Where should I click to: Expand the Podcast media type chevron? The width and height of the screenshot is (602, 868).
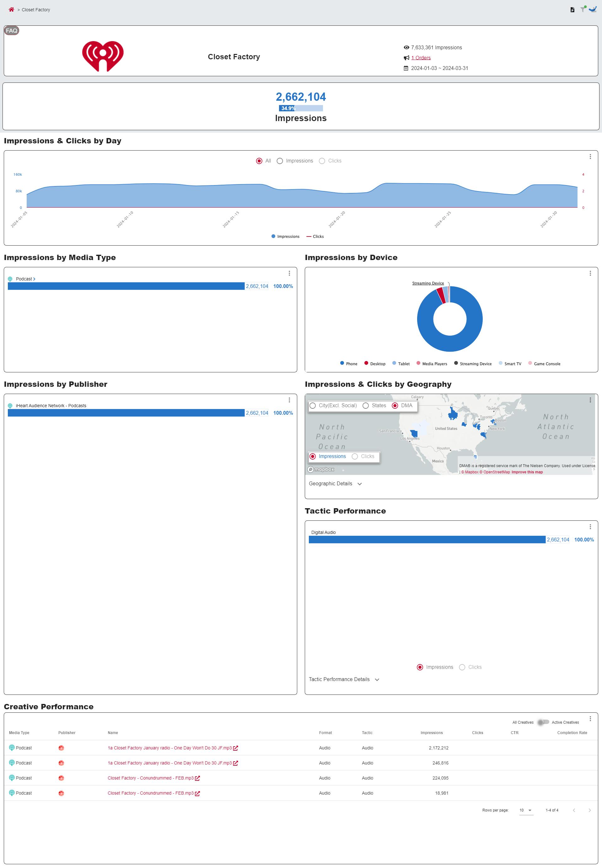coord(34,279)
